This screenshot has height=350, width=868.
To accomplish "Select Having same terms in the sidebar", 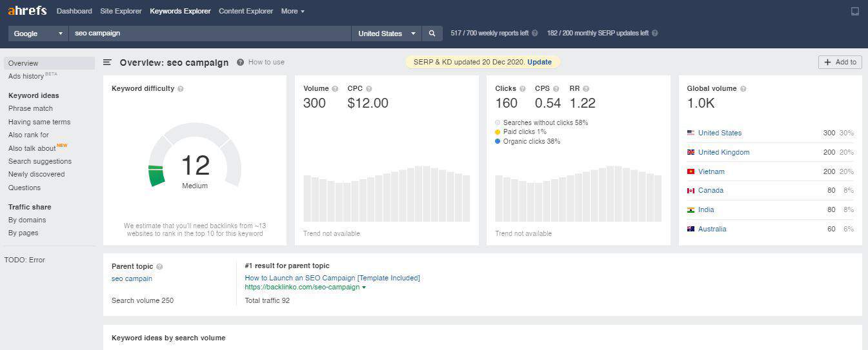I will click(39, 122).
